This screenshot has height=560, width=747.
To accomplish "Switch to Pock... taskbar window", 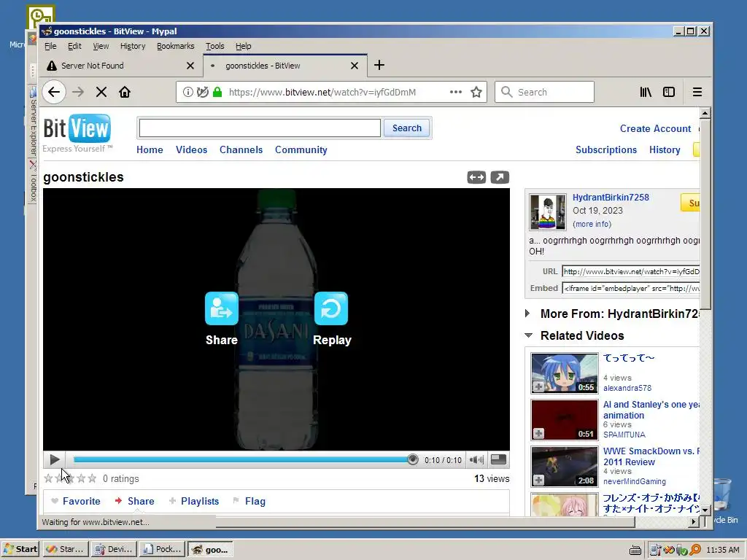I will (x=162, y=549).
